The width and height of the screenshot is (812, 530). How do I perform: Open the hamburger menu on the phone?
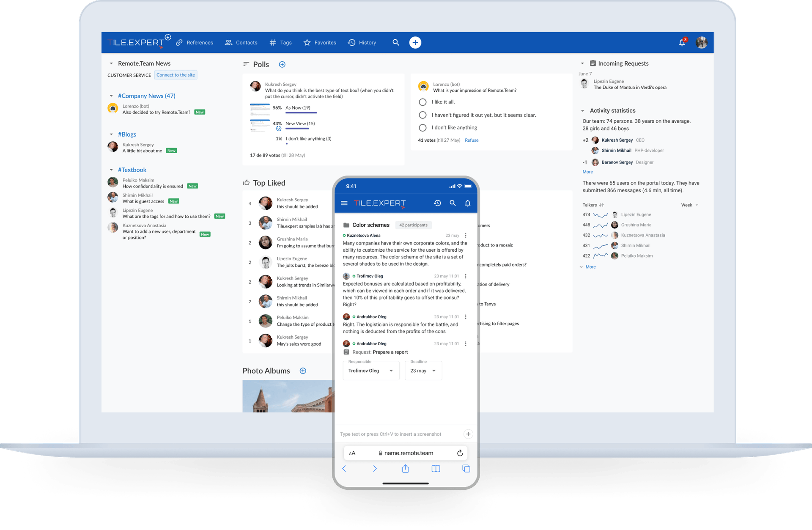[x=344, y=203]
